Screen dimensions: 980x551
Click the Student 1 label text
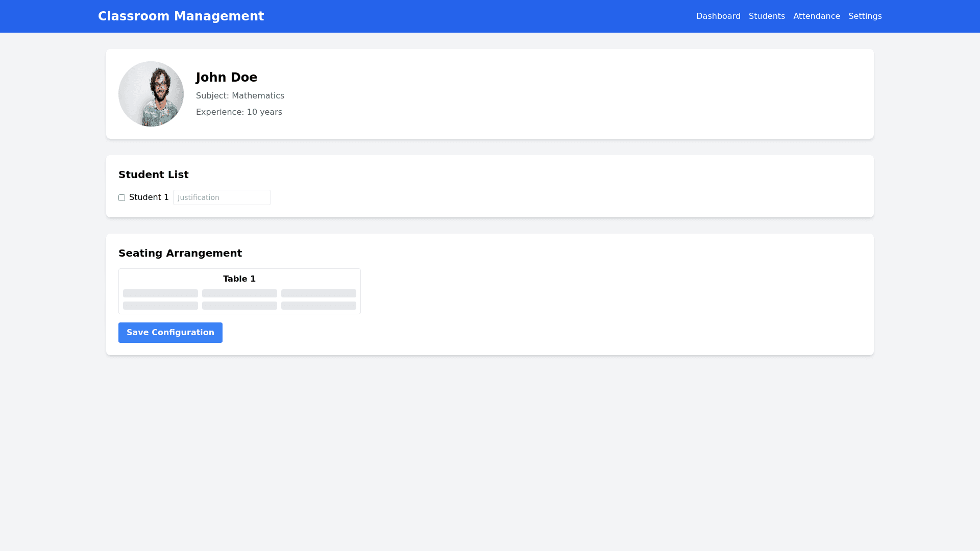pos(149,197)
